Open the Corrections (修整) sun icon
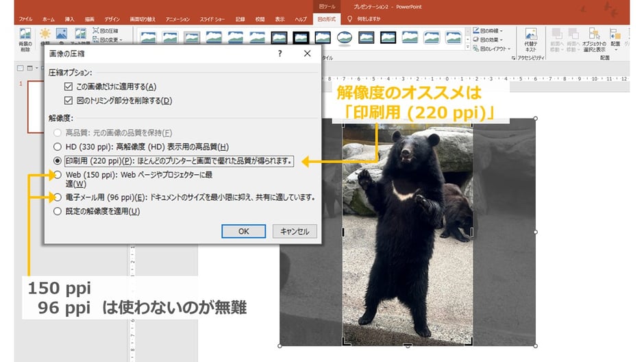Screen dimensions: 644x362 [x=45, y=34]
